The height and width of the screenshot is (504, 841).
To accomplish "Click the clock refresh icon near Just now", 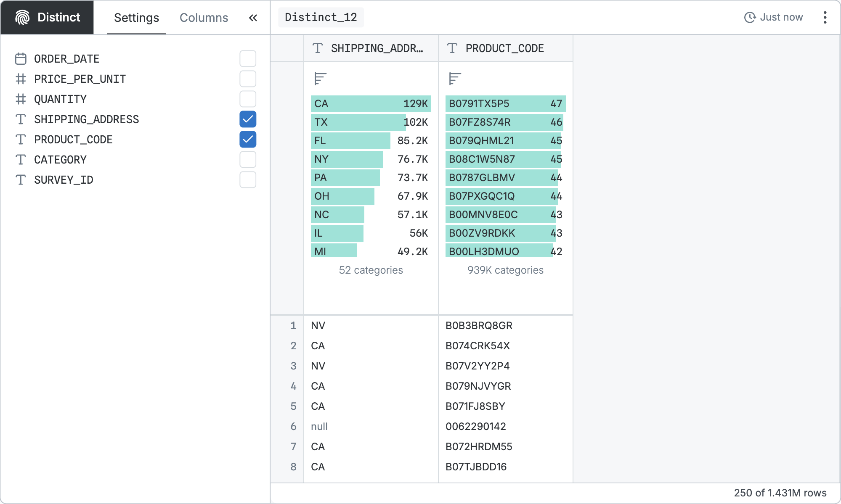I will pyautogui.click(x=750, y=17).
